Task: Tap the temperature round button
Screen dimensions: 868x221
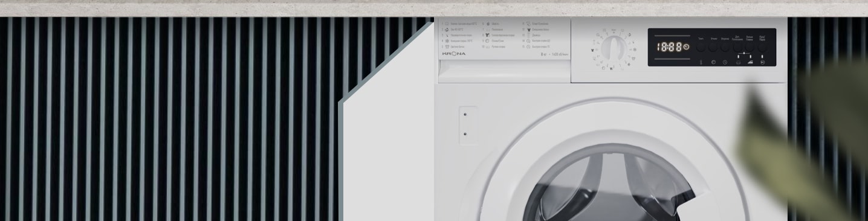Action: [701, 47]
